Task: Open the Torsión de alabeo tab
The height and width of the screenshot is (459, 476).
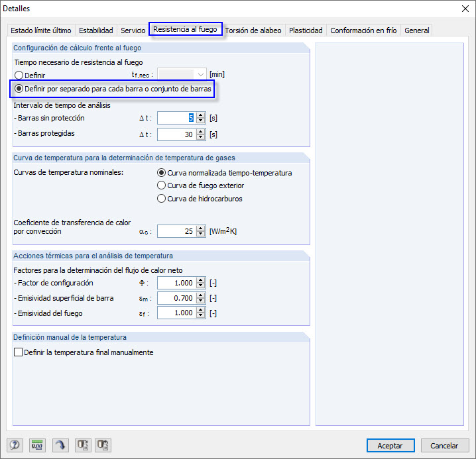Action: pyautogui.click(x=253, y=30)
